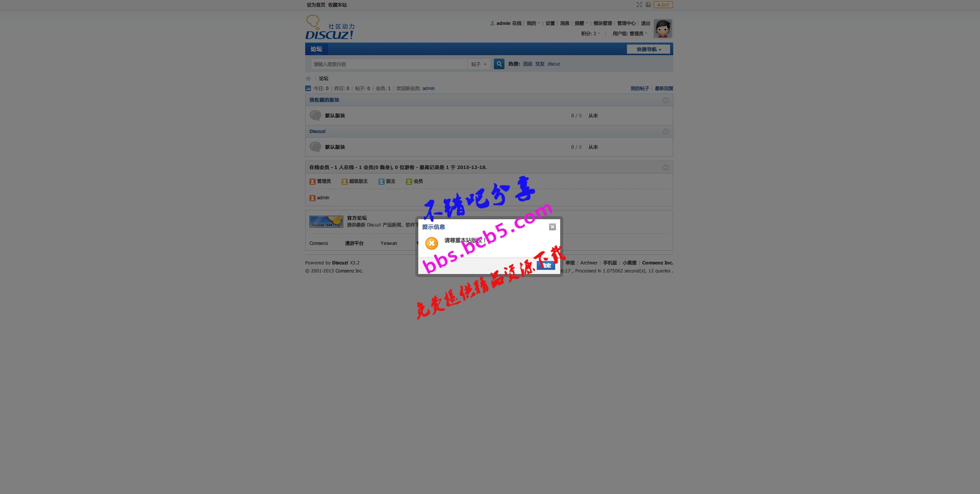Click the search magnifier icon

[x=498, y=64]
